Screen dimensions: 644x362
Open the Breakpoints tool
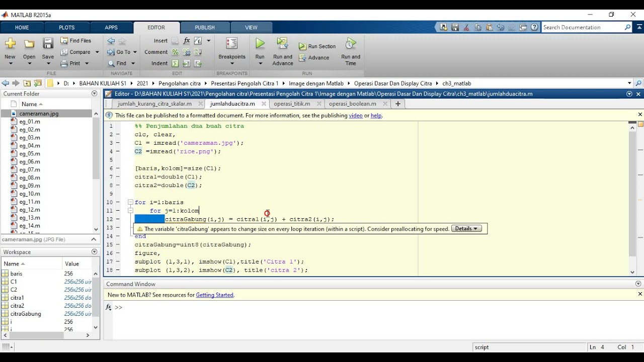(231, 44)
